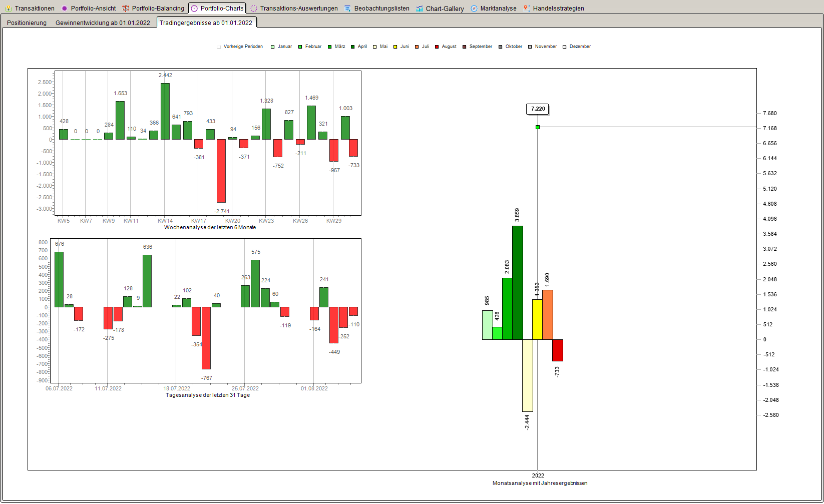Click the green yearly result marker point

pos(538,127)
